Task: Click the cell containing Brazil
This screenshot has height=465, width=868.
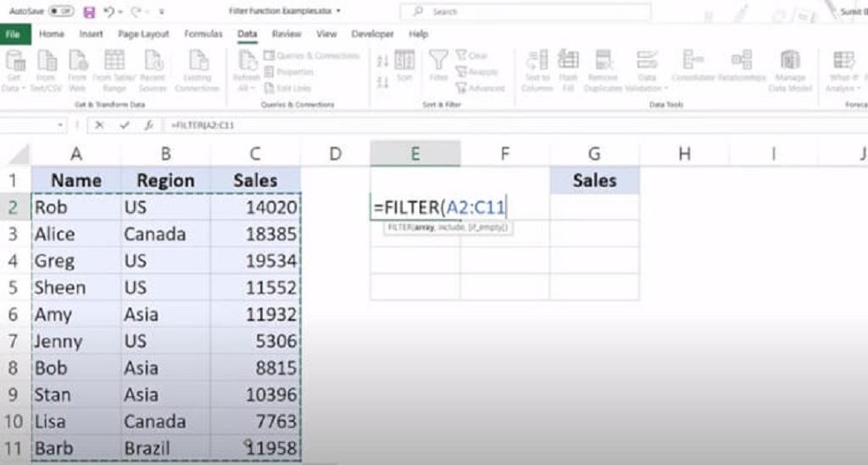Action: pos(165,448)
